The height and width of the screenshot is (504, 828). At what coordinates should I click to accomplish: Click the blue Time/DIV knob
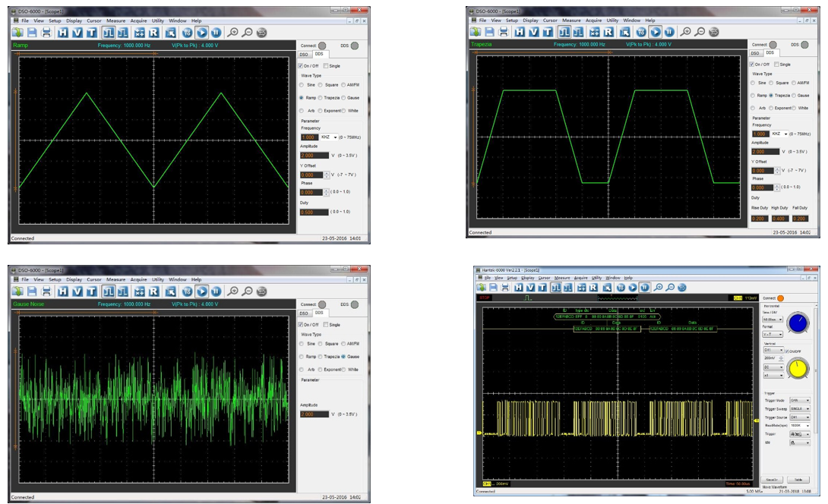(798, 323)
